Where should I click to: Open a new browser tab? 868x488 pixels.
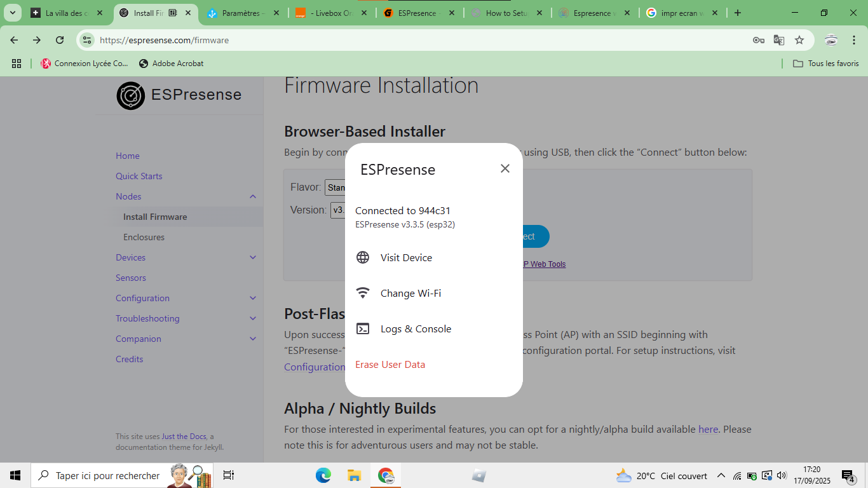click(x=737, y=13)
